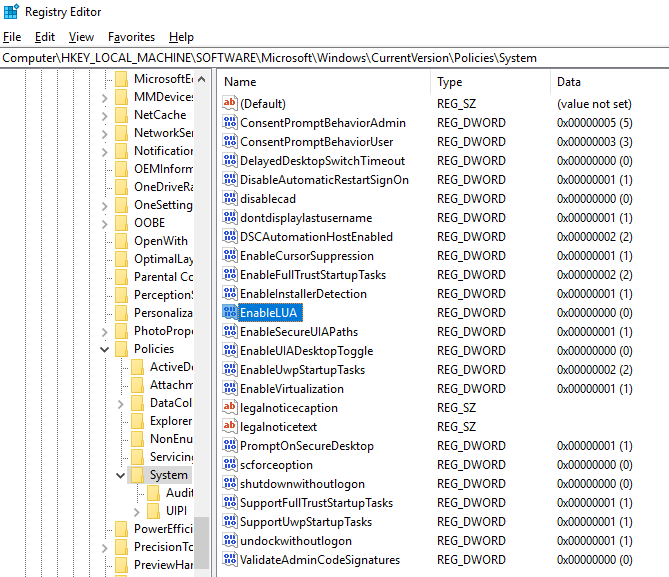Click the Explorer folder icon in tree
669x577 pixels.
coord(138,421)
